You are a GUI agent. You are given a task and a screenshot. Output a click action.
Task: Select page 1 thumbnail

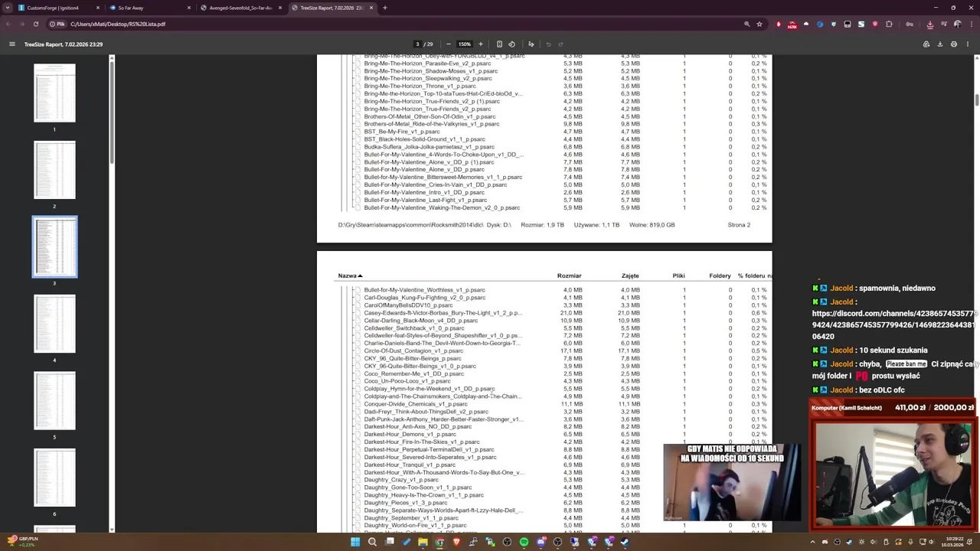click(x=54, y=93)
